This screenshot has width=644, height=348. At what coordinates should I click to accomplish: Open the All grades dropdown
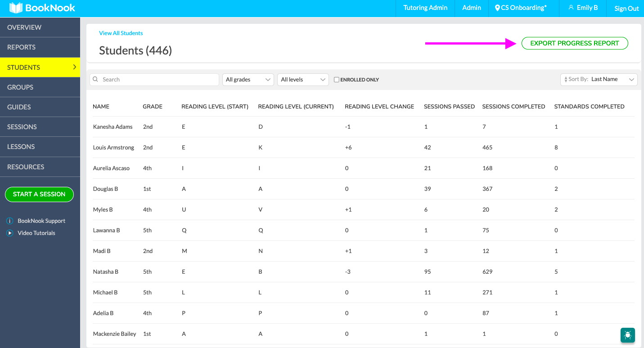click(x=248, y=79)
